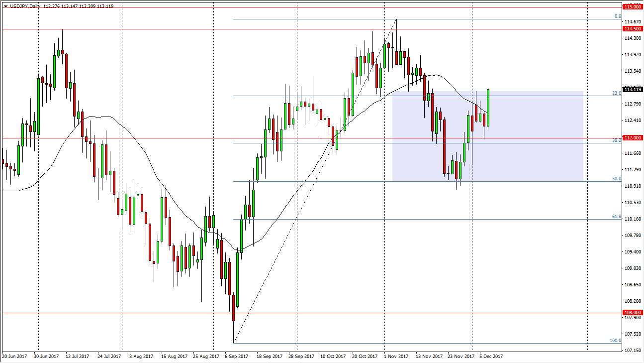Select the 108.000 red price label

click(x=632, y=313)
